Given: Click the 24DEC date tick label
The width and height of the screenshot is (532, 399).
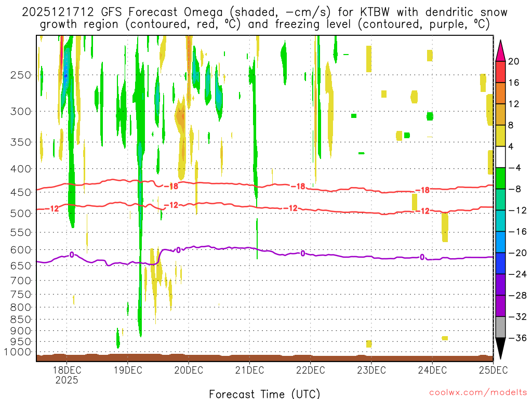Looking at the screenshot, I should [432, 370].
